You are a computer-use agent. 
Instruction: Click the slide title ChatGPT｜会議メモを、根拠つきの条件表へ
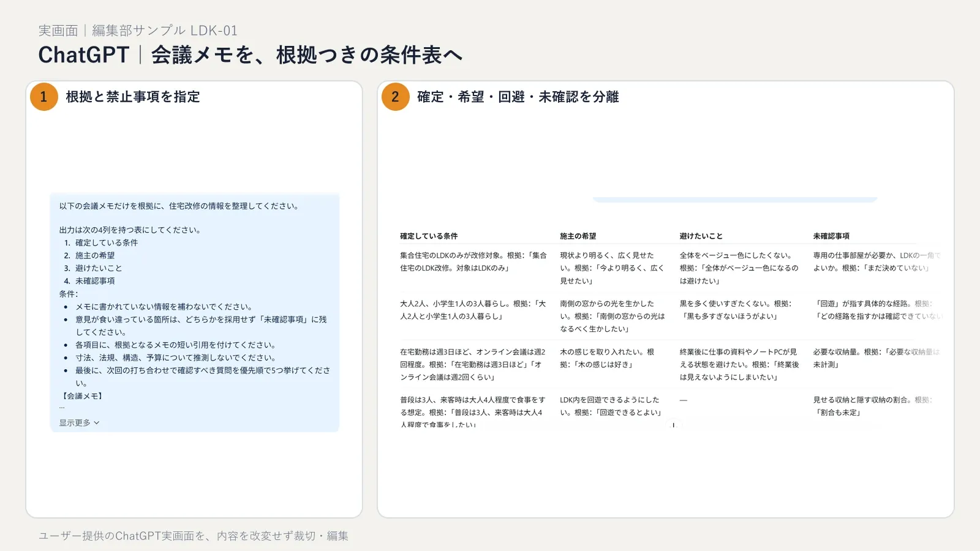pos(250,55)
